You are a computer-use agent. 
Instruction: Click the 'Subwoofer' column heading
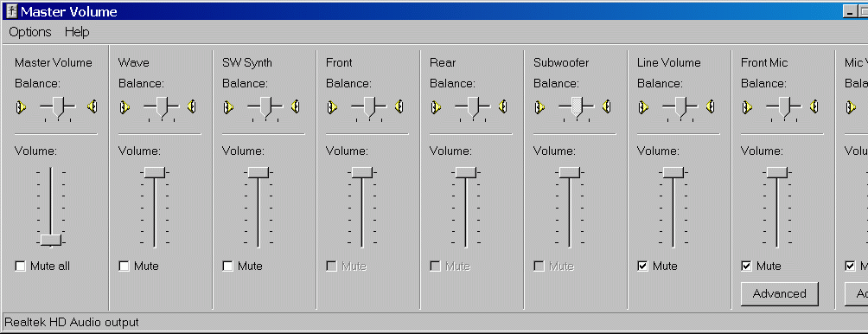[x=561, y=62]
